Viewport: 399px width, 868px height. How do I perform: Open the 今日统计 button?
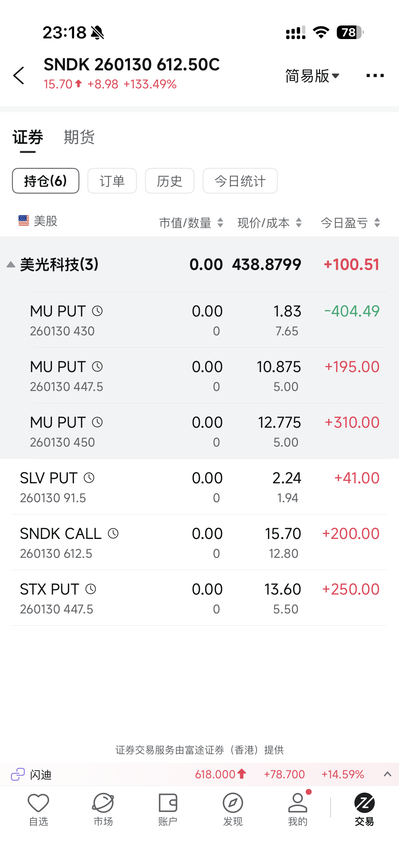point(240,181)
